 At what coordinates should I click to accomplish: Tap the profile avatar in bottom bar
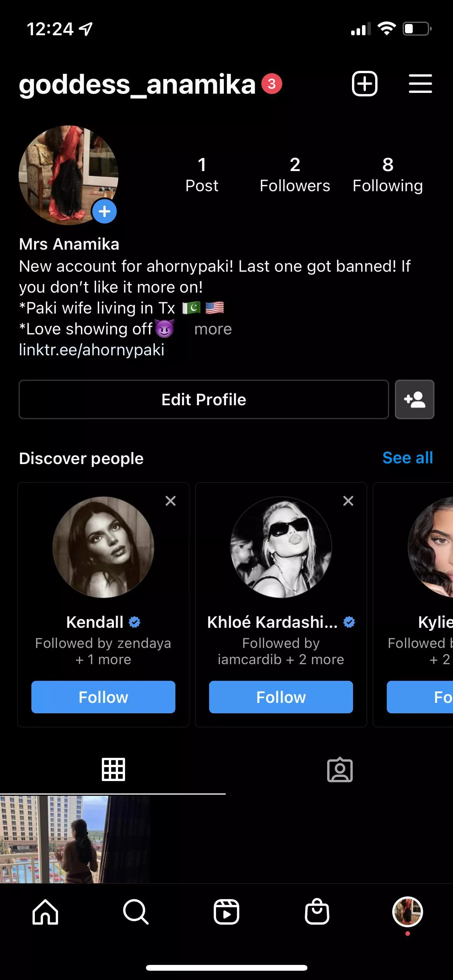pos(407,912)
